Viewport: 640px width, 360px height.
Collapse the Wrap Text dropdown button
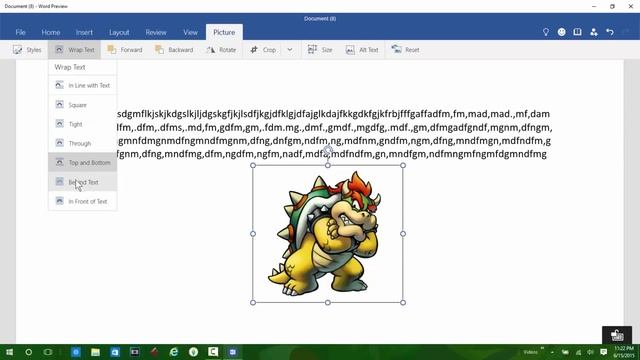tap(74, 50)
